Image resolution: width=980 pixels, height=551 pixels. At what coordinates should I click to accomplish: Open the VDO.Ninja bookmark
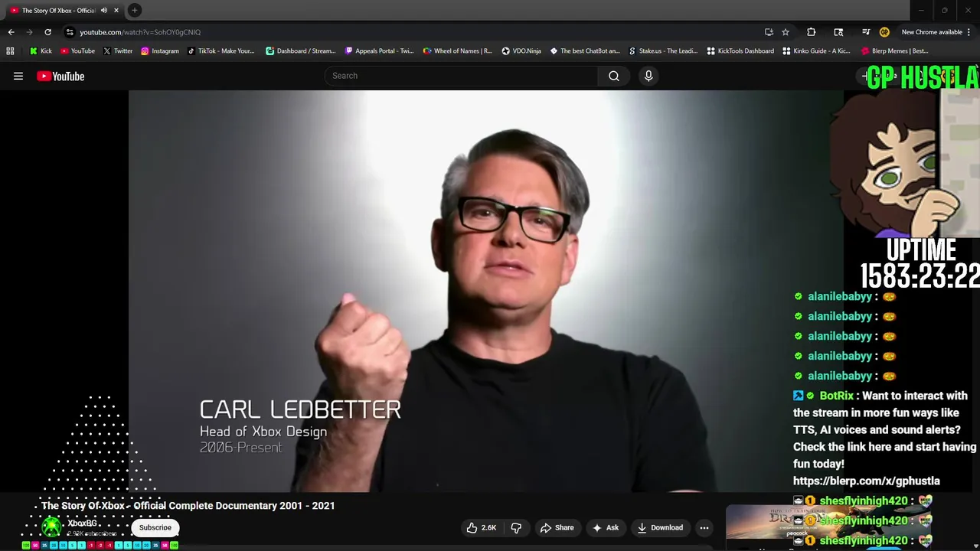[521, 51]
